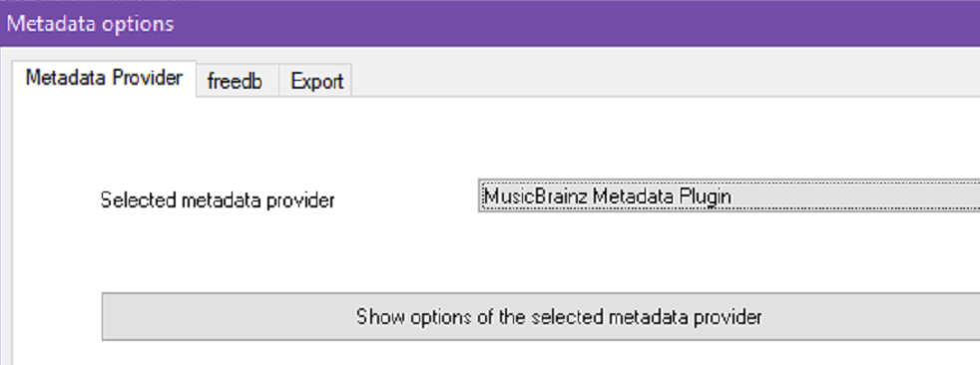
Task: Go to the Export settings tab
Action: 316,81
